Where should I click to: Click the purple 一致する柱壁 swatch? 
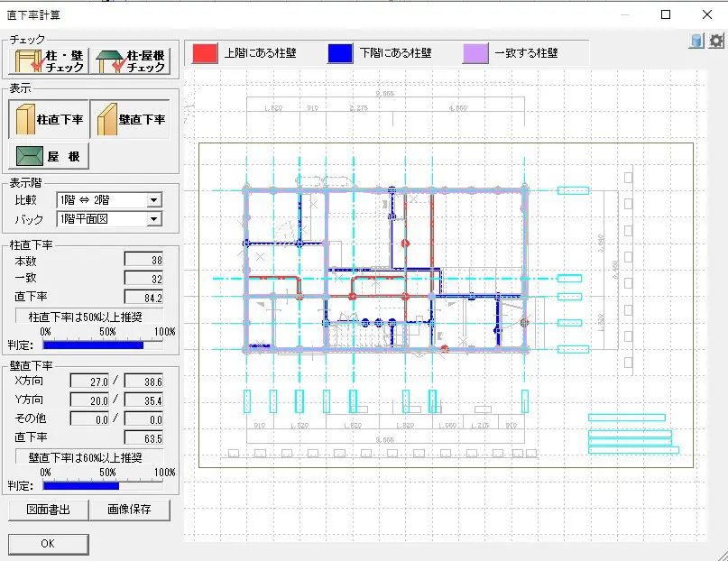point(475,53)
